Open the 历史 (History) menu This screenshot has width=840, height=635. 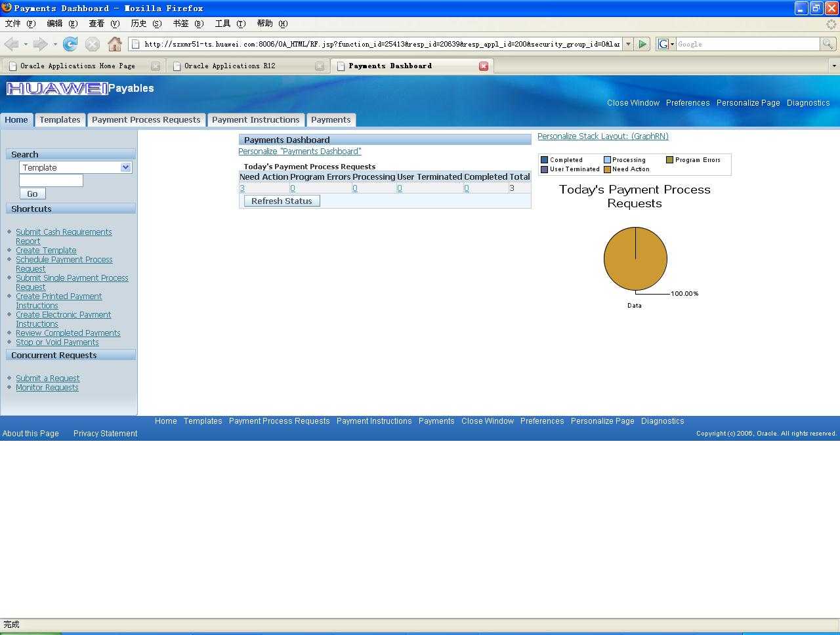pyautogui.click(x=146, y=24)
